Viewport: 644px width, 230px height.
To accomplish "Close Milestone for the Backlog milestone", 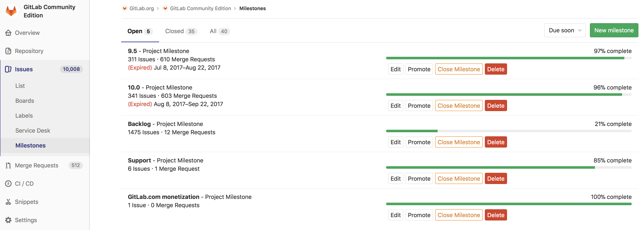I will coord(459,142).
